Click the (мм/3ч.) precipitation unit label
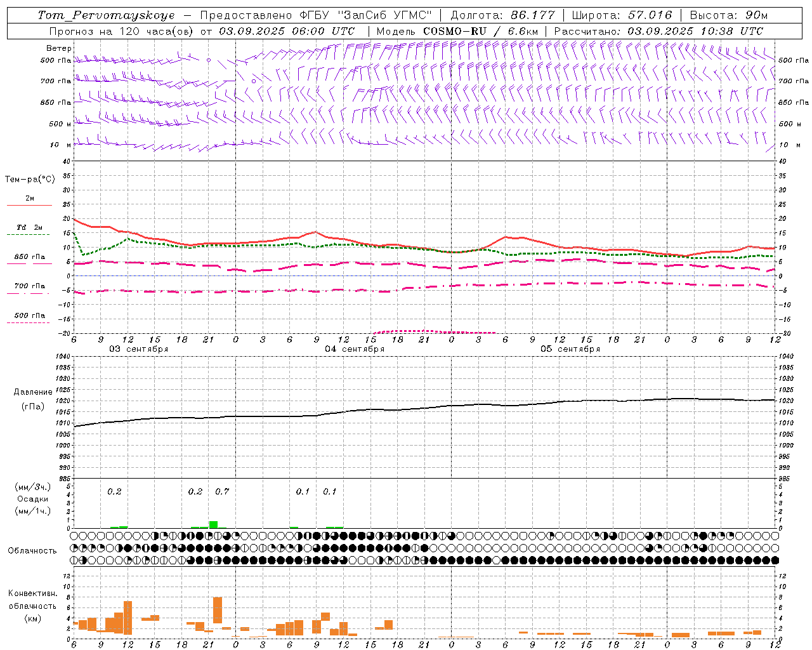The width and height of the screenshot is (812, 650). click(x=33, y=487)
